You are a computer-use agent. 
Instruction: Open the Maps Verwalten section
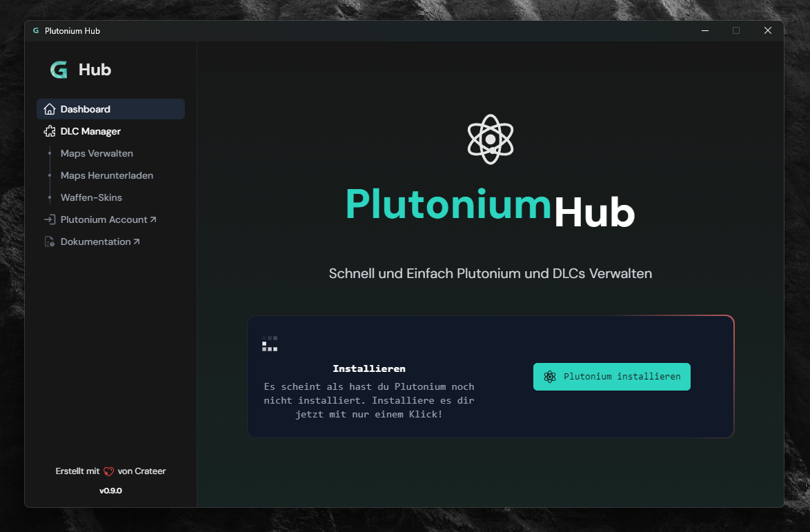(x=97, y=153)
